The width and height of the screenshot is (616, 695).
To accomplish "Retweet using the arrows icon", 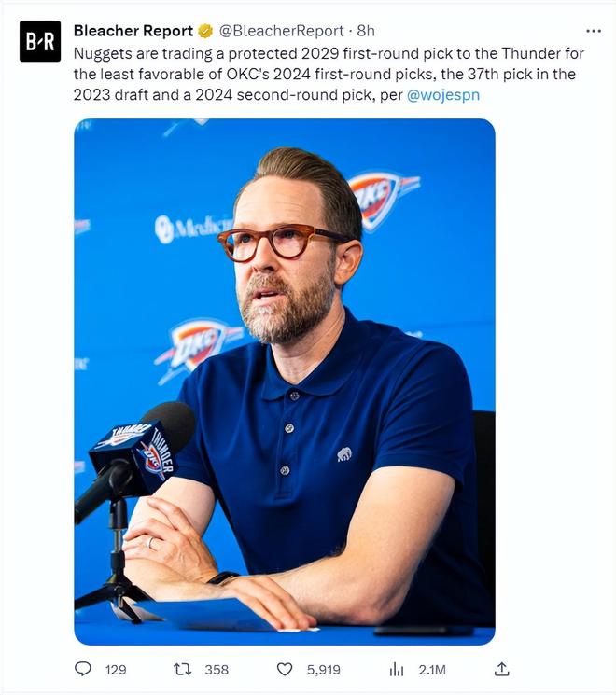I will click(182, 669).
